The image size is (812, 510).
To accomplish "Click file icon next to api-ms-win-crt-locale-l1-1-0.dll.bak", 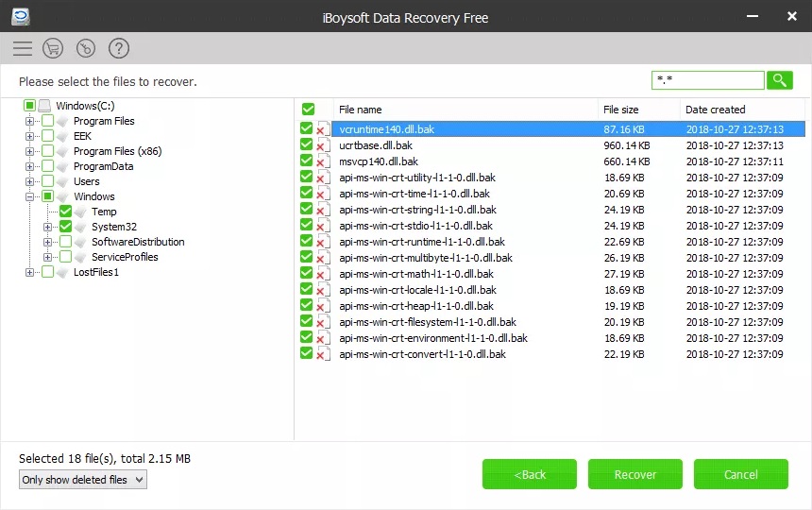I will click(323, 290).
